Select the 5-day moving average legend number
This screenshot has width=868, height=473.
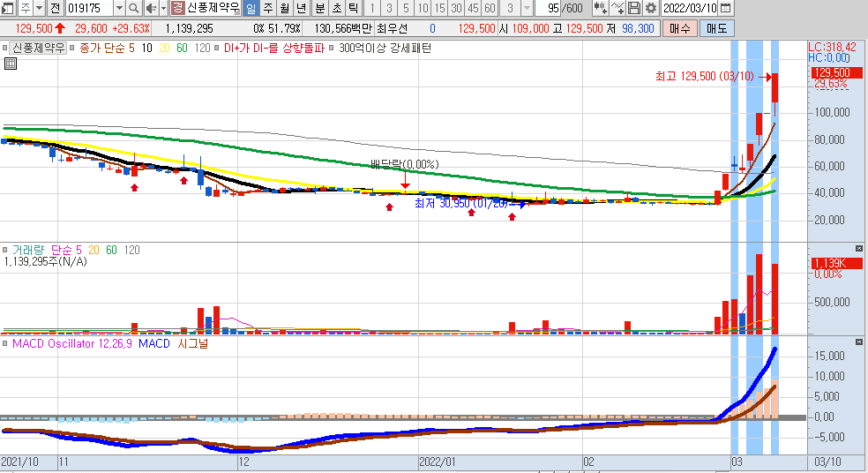[131, 49]
